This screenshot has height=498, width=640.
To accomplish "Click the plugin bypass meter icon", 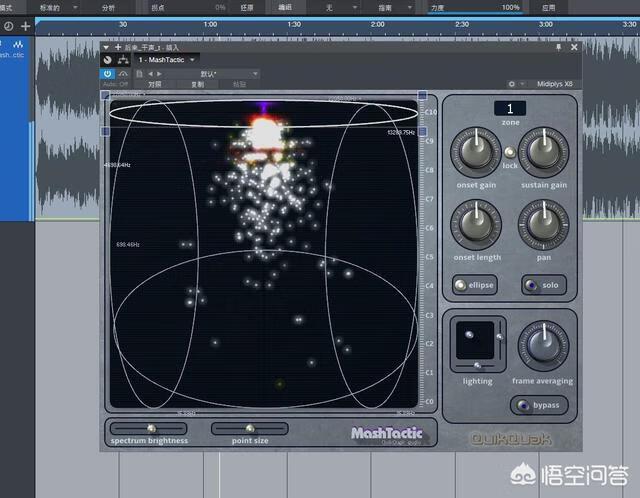I will [x=107, y=60].
